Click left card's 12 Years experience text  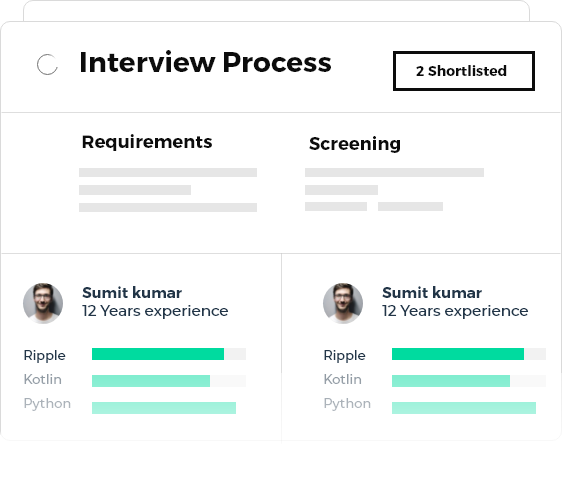click(x=155, y=311)
